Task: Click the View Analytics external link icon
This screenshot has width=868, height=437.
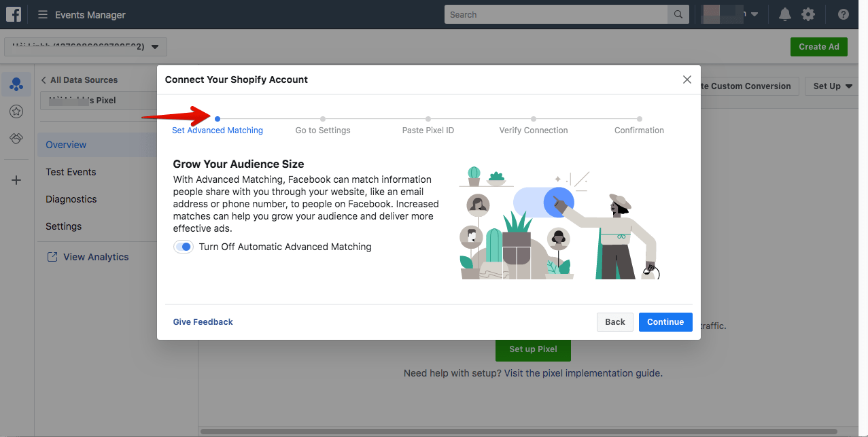Action: pyautogui.click(x=52, y=257)
